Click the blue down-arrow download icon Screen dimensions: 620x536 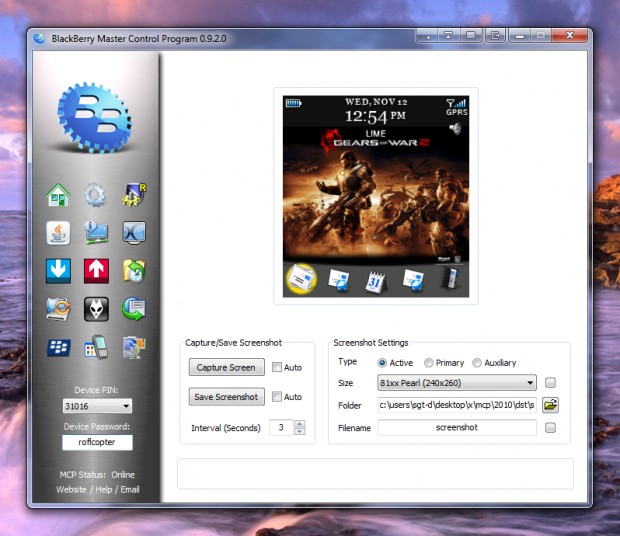tap(58, 271)
